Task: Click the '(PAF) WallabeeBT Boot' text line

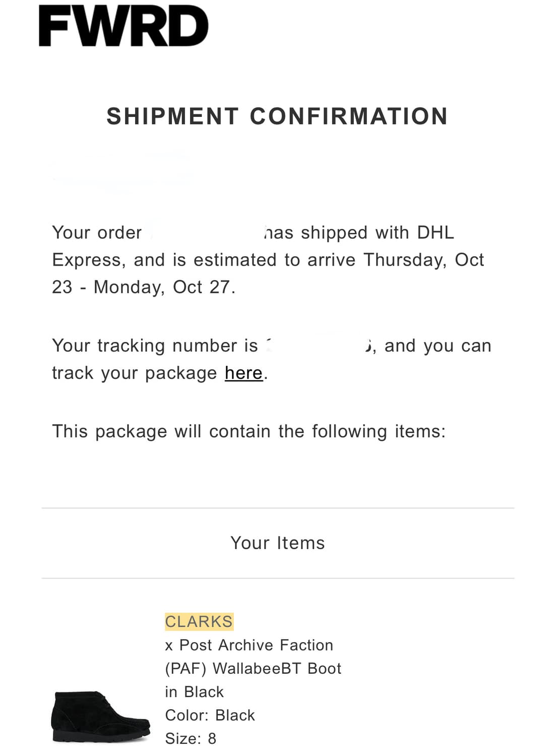Action: (253, 668)
